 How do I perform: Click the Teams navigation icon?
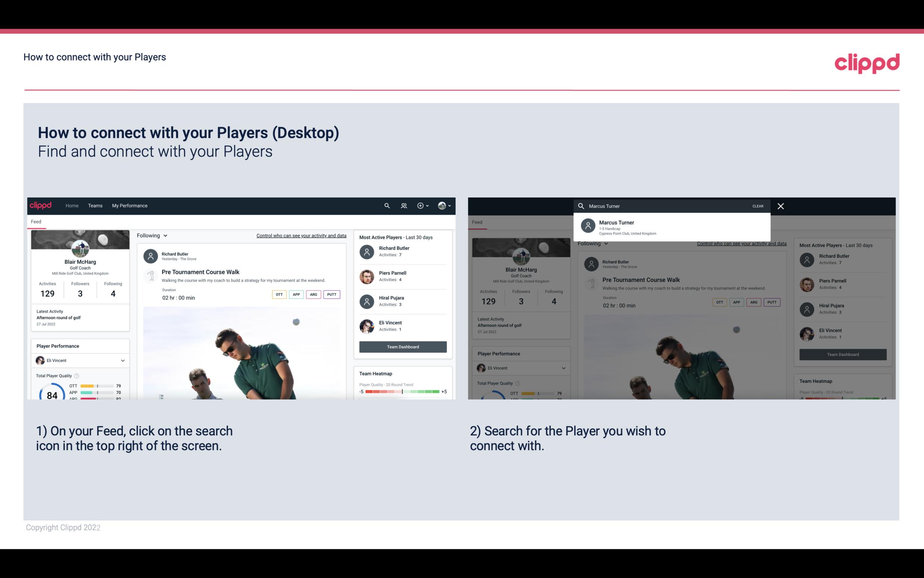[x=95, y=205]
